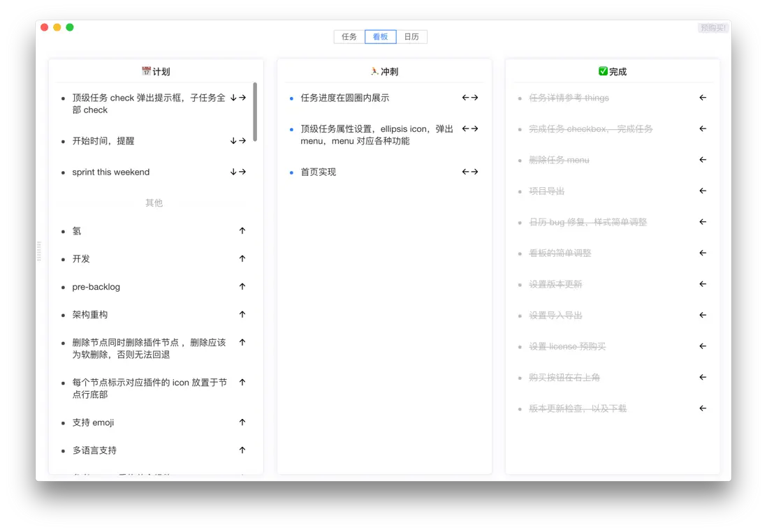
Task: Move 任务进度在圆圈内展示 right to 完成
Action: point(474,98)
